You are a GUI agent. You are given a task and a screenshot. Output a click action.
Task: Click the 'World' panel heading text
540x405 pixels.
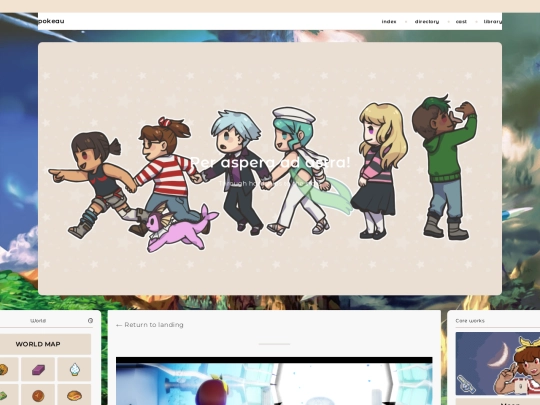[38, 321]
